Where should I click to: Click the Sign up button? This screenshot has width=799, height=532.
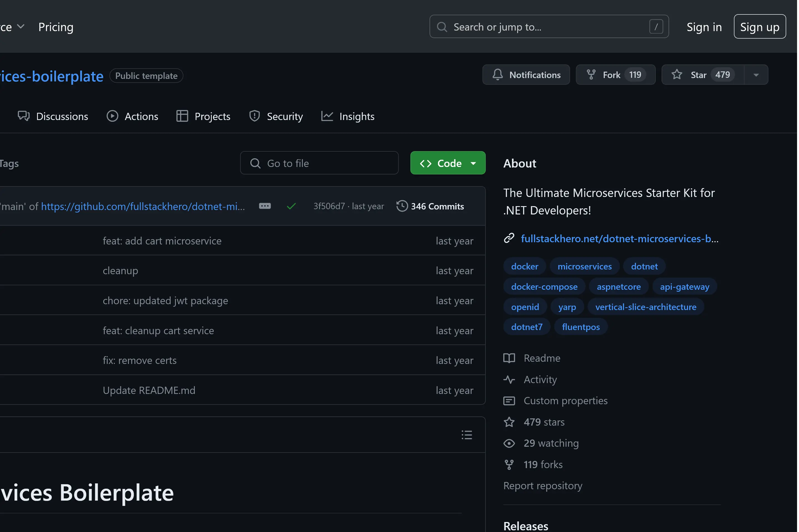[x=759, y=27]
